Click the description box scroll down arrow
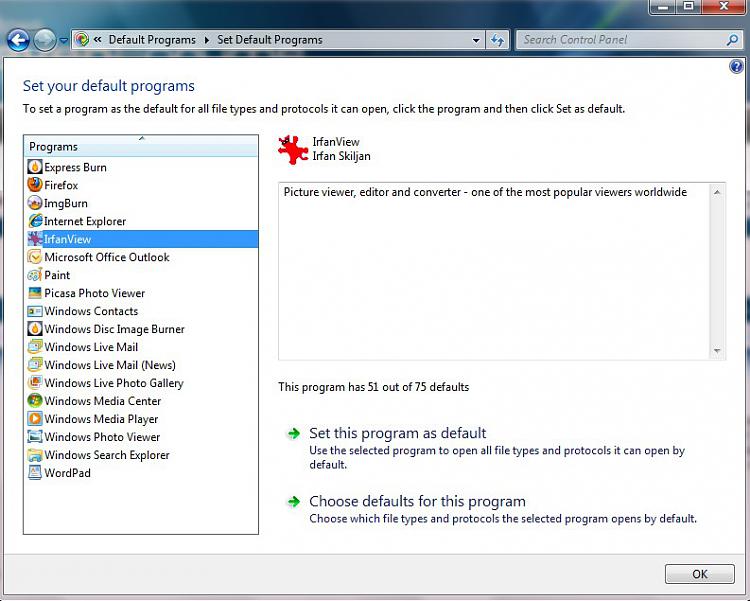Screen dimensions: 750x601 point(717,351)
